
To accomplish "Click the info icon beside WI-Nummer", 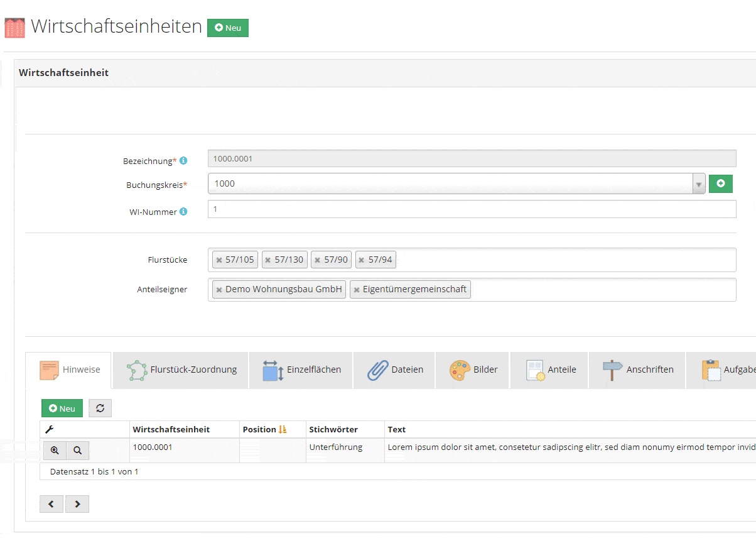I will click(183, 212).
